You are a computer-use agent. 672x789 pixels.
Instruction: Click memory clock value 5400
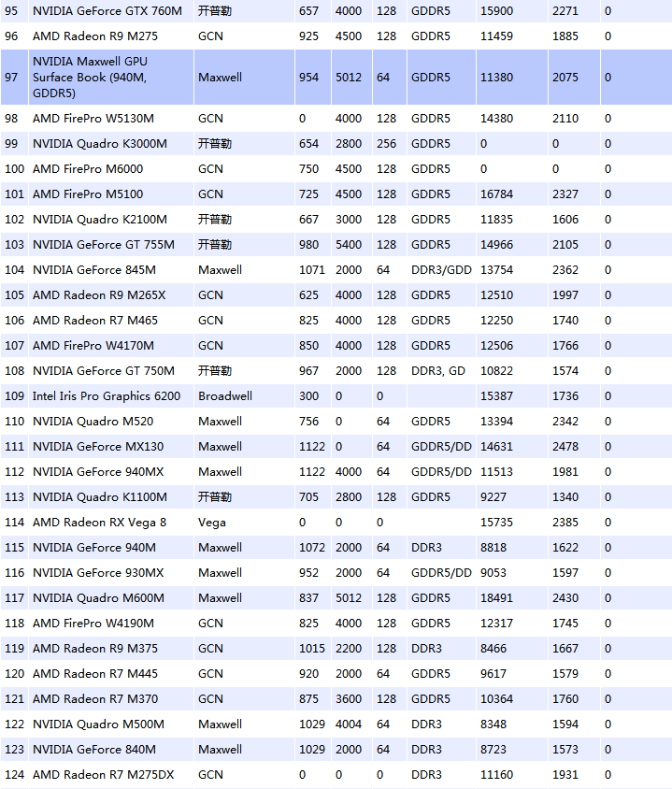(349, 245)
